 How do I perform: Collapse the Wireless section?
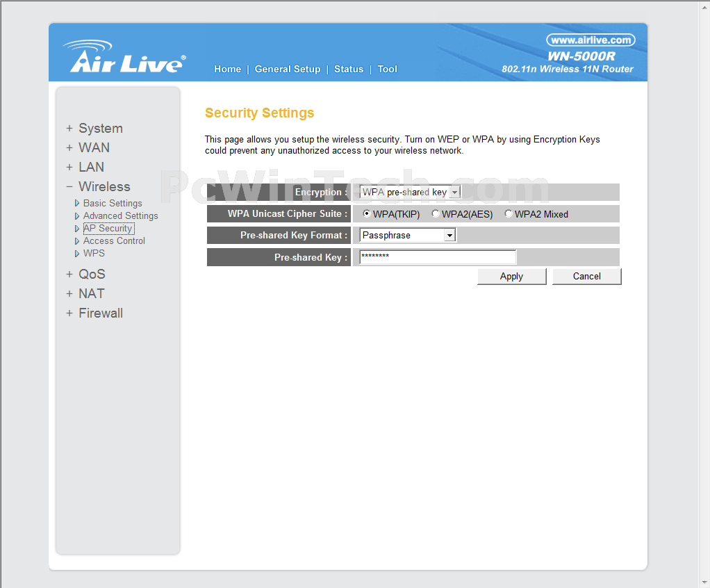click(98, 187)
